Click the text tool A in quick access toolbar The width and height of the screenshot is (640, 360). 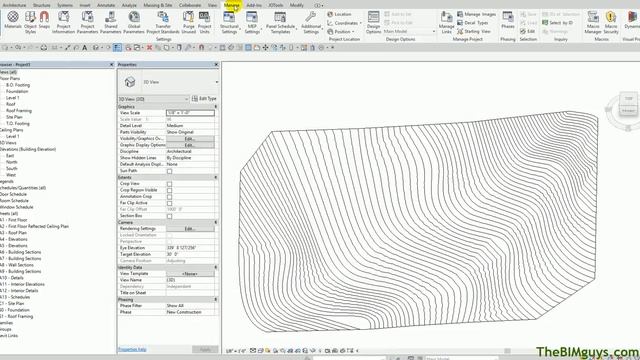tap(84, 48)
